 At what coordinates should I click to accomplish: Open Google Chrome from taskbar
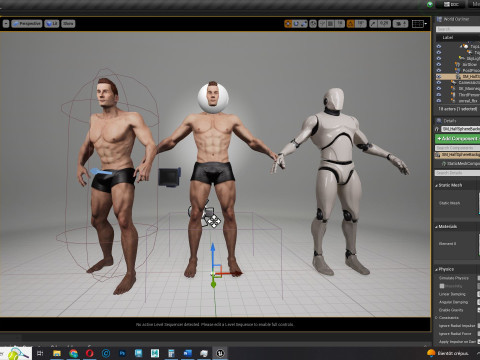pyautogui.click(x=73, y=353)
